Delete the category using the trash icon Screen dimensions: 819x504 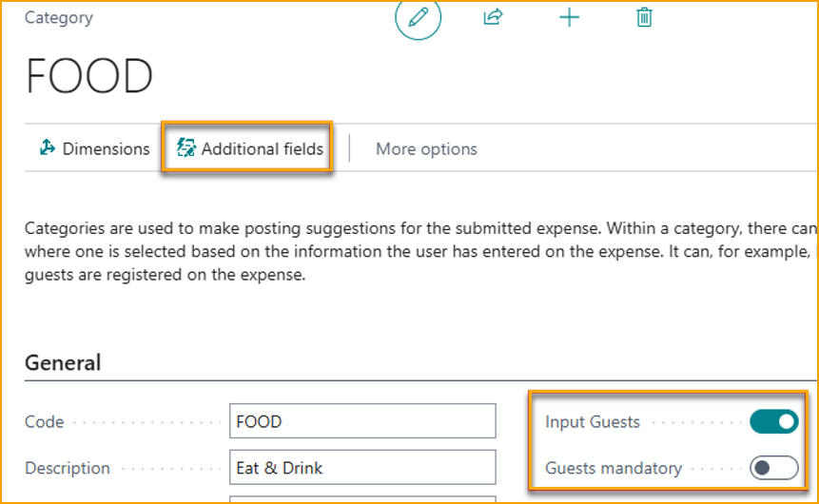pos(644,17)
